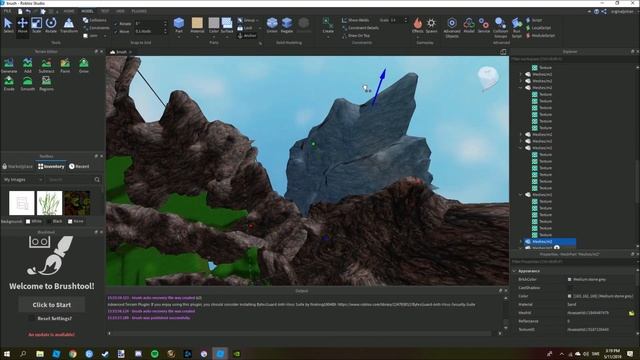640x360 pixels.
Task: Click the update available link
Action: [x=51, y=334]
